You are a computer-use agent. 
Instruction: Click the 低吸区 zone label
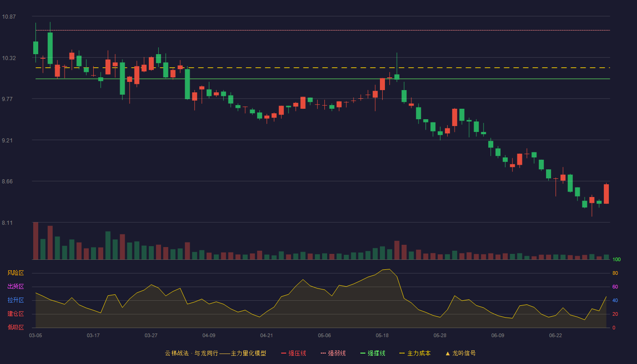15,327
